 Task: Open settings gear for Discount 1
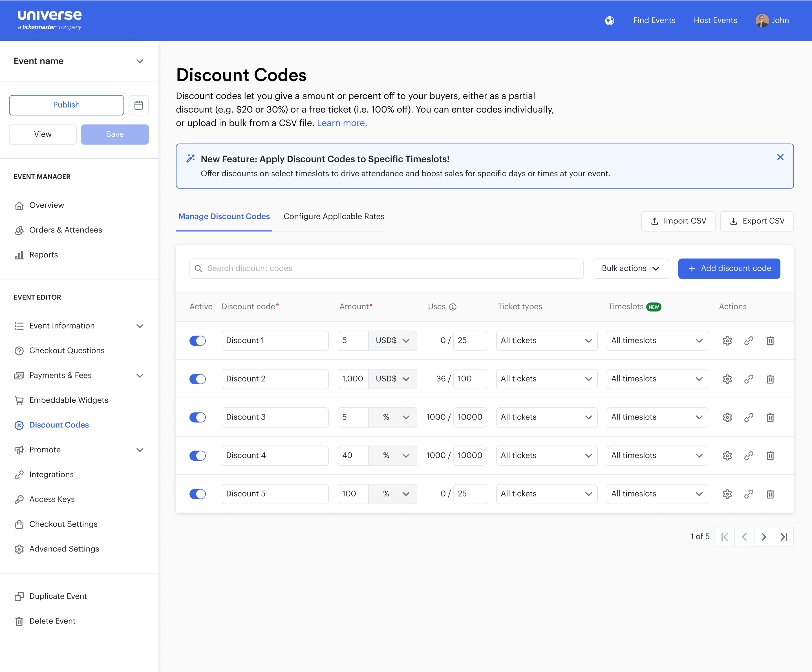(x=727, y=340)
